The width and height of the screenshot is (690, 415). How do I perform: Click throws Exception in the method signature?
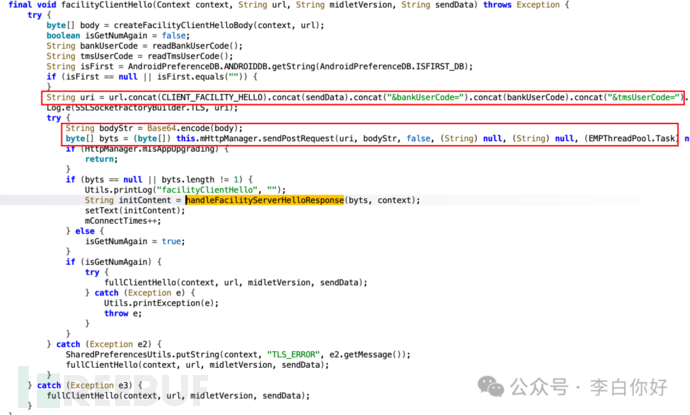click(521, 5)
